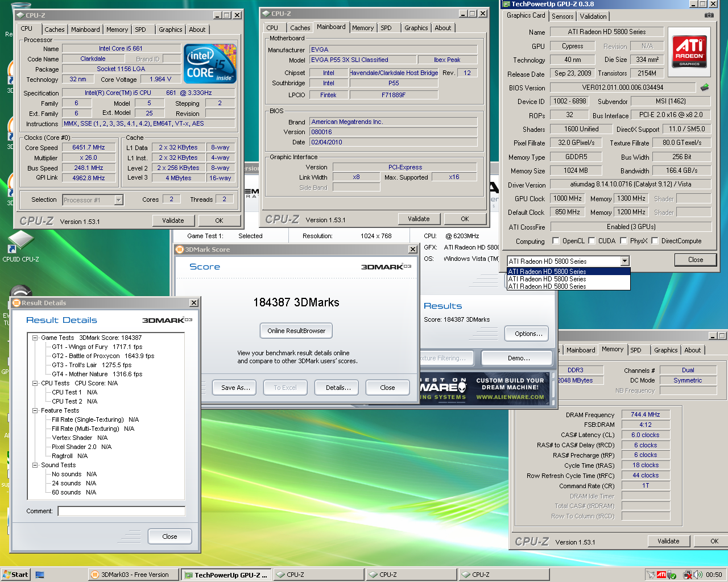
Task: Enable the OpenCL checkbox in GPU-Z
Action: (x=556, y=240)
